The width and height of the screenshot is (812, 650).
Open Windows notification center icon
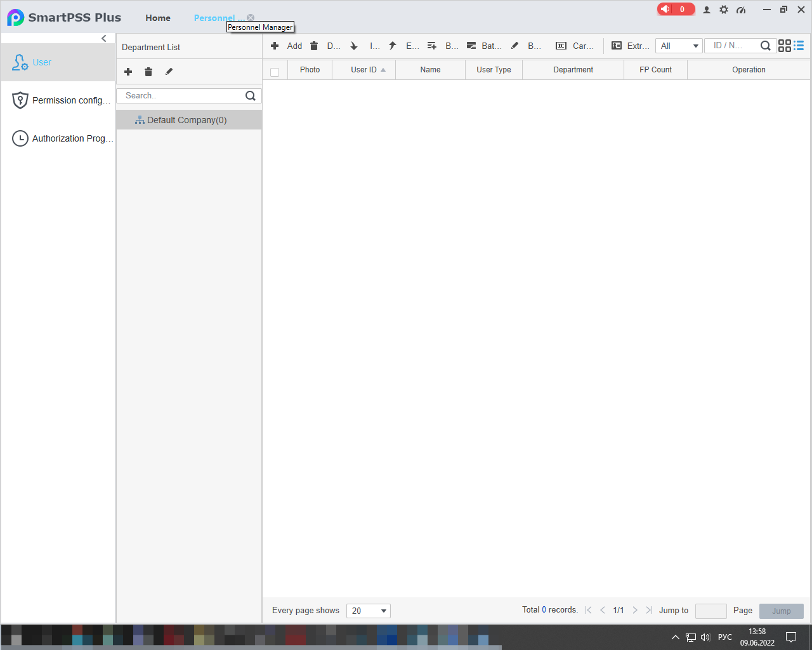[791, 637]
